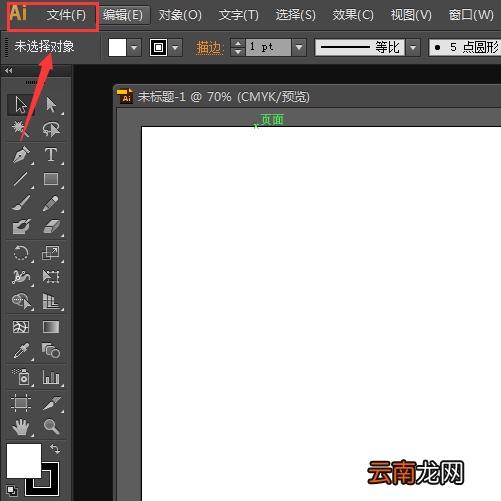This screenshot has width=501, height=501.
Task: Open the 文字(T) menu
Action: [x=239, y=15]
